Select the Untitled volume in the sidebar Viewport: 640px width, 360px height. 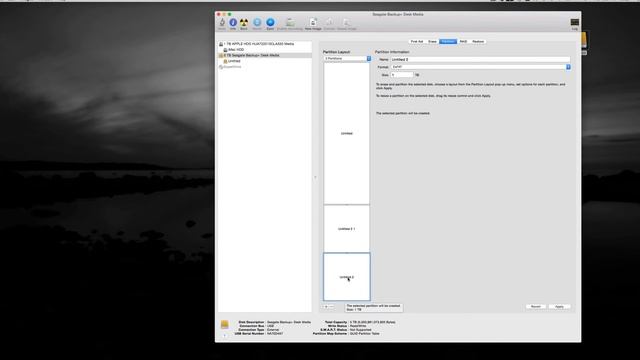[265, 61]
